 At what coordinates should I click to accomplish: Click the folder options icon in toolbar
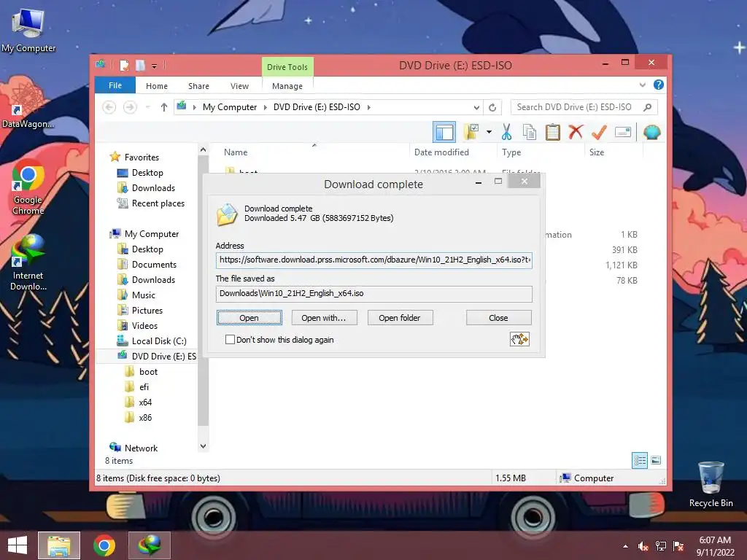tap(471, 132)
